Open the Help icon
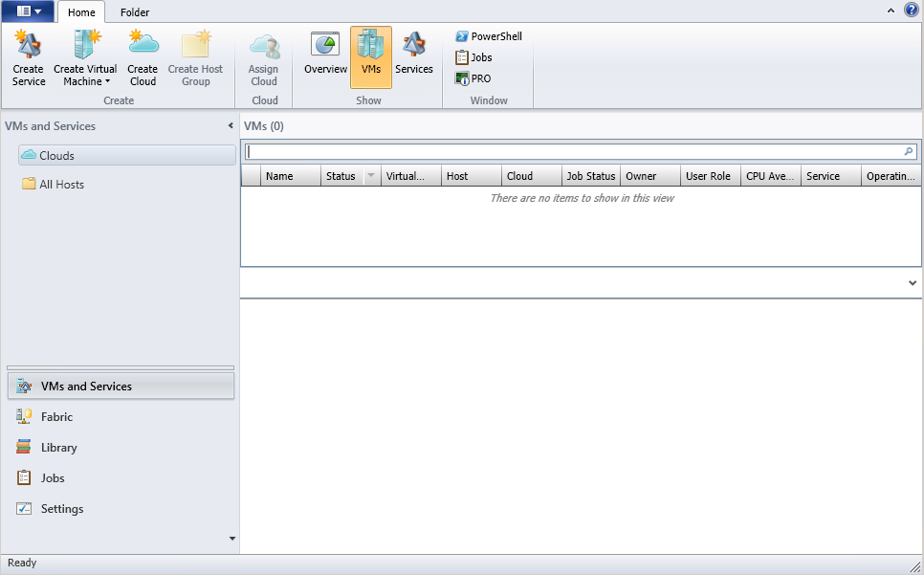 point(911,11)
